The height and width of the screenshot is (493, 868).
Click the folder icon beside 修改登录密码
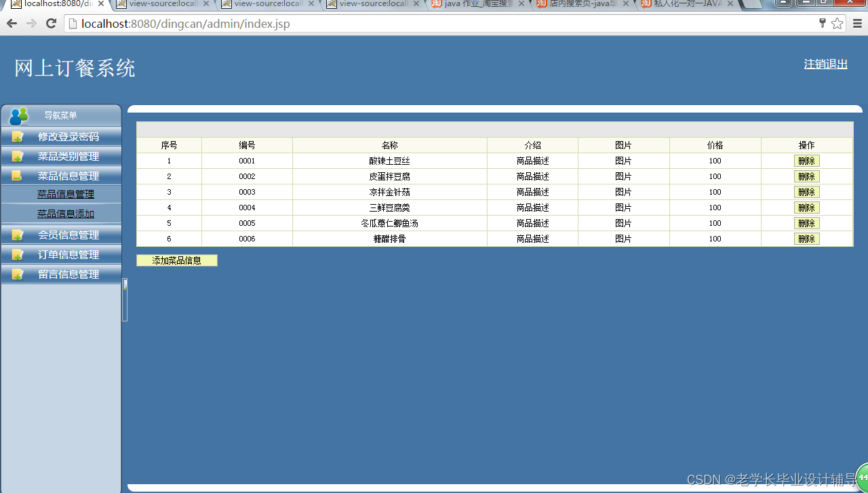(x=18, y=136)
